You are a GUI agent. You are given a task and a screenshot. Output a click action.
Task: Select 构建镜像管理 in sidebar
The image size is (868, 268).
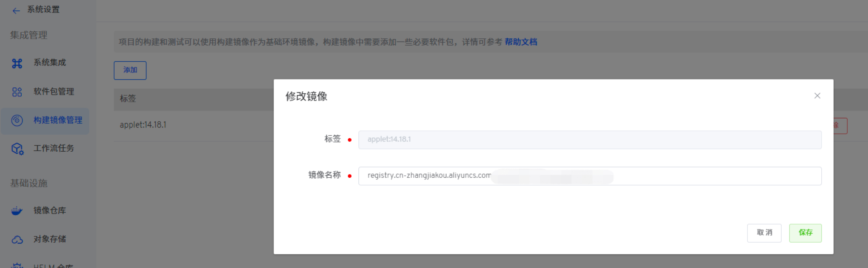pos(58,120)
